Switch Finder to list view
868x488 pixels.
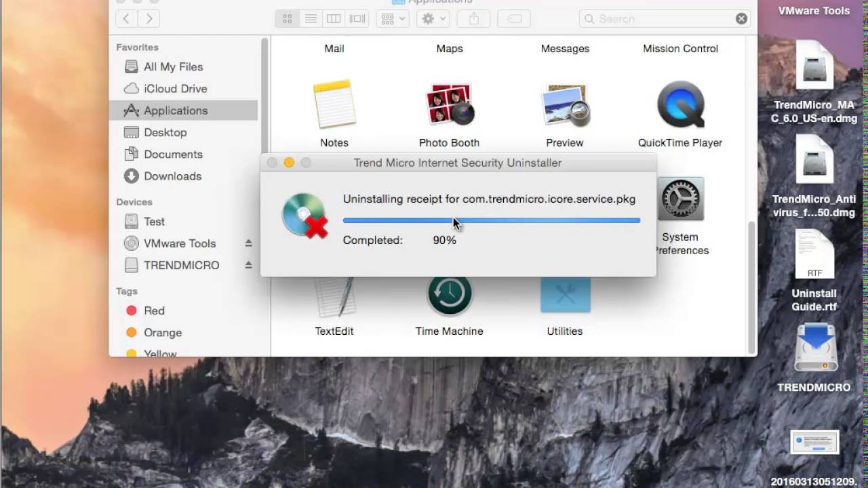pyautogui.click(x=311, y=19)
